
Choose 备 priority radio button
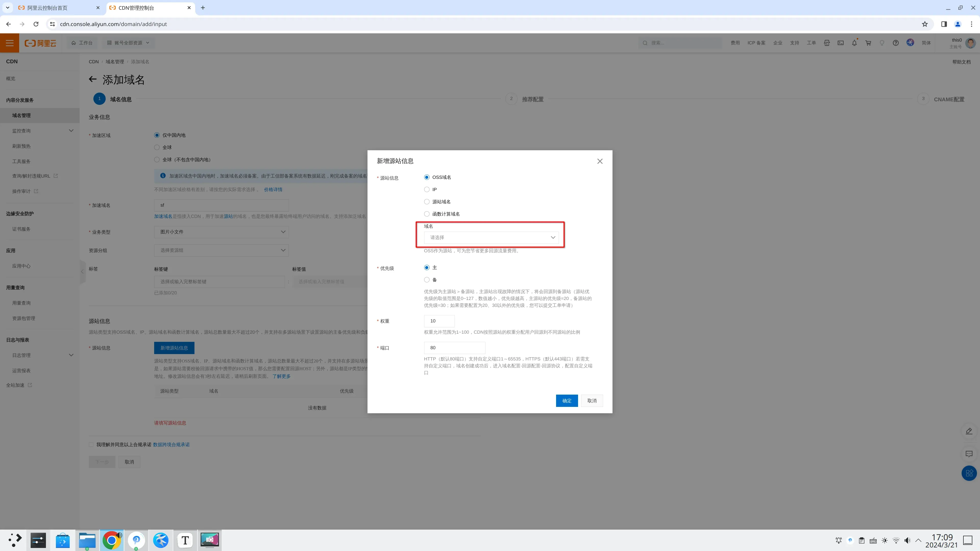[x=426, y=280]
